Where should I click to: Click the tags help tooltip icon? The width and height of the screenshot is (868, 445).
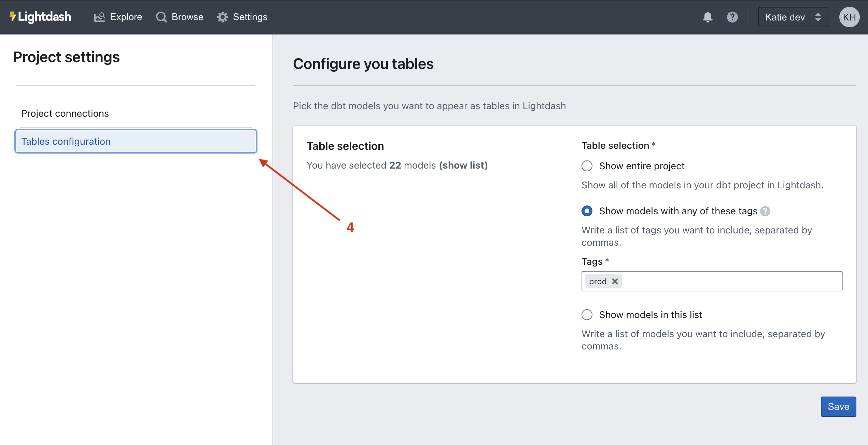click(x=765, y=211)
